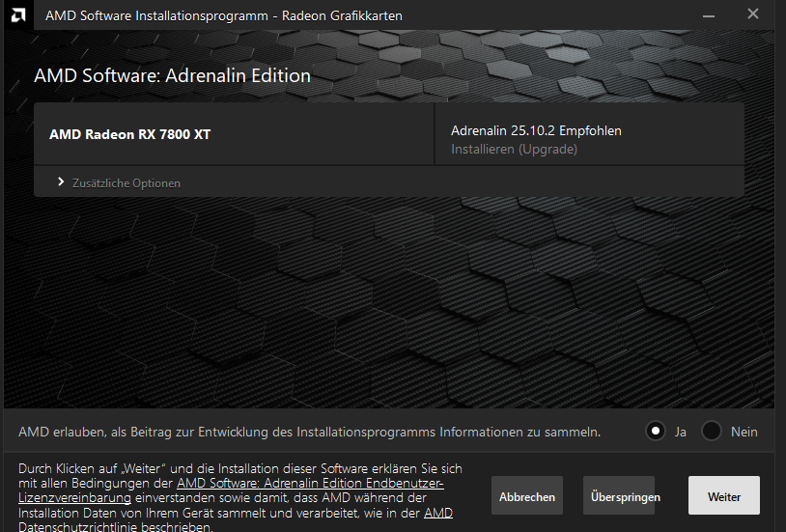Close the AMD installer window
Viewport: 786px width, 532px height.
pyautogui.click(x=753, y=14)
